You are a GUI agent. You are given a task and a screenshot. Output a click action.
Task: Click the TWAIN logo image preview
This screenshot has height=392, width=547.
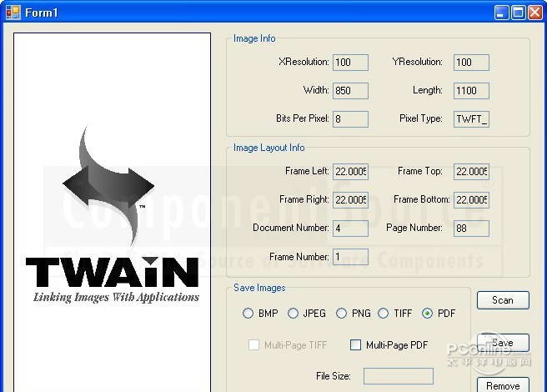tap(112, 212)
